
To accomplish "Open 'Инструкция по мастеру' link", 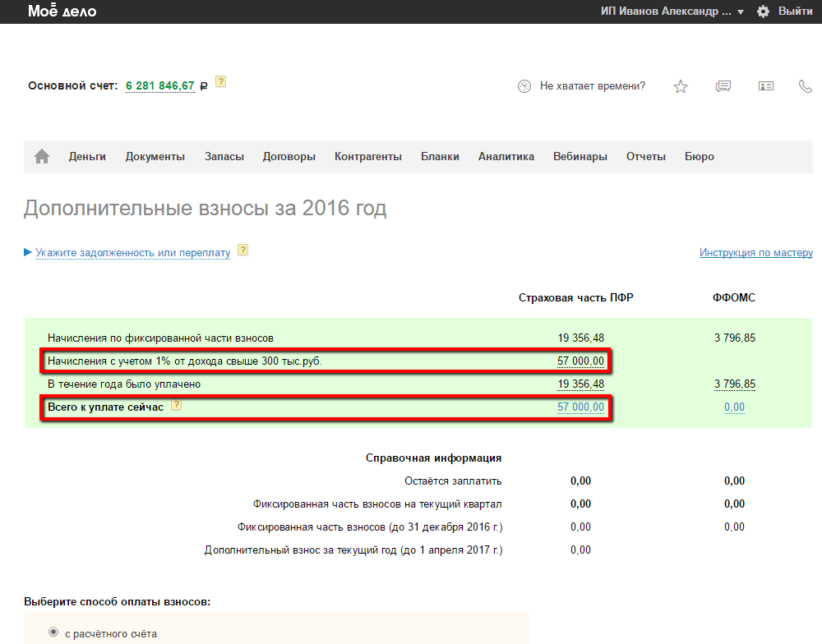I will (x=755, y=253).
